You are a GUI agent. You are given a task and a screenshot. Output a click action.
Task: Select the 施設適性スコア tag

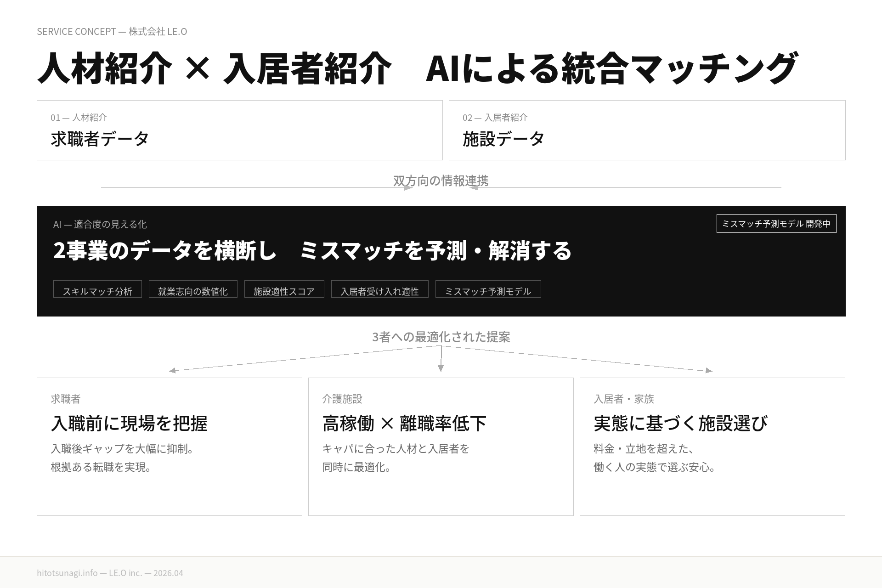pyautogui.click(x=284, y=290)
